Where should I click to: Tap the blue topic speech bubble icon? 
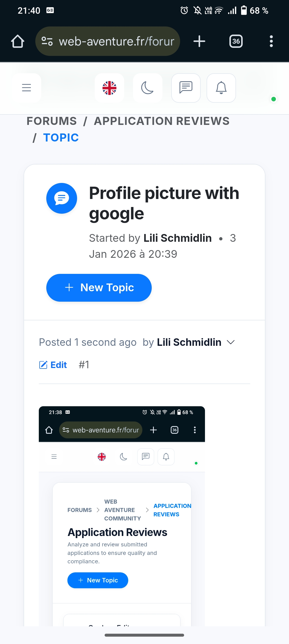coord(62,198)
